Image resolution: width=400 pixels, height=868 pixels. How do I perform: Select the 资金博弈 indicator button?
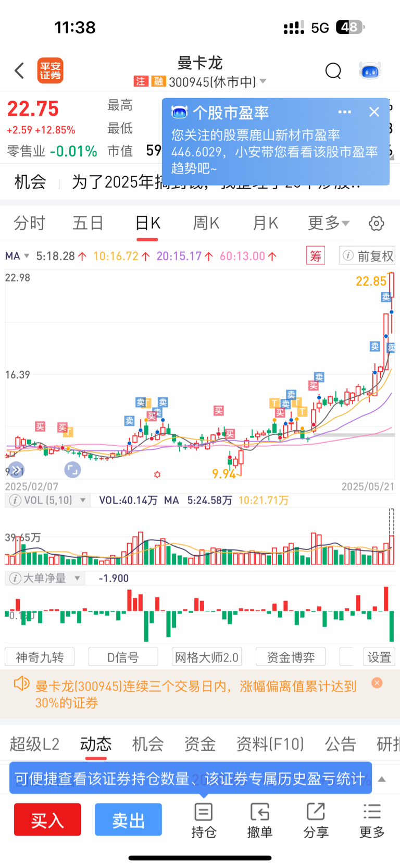tap(291, 657)
